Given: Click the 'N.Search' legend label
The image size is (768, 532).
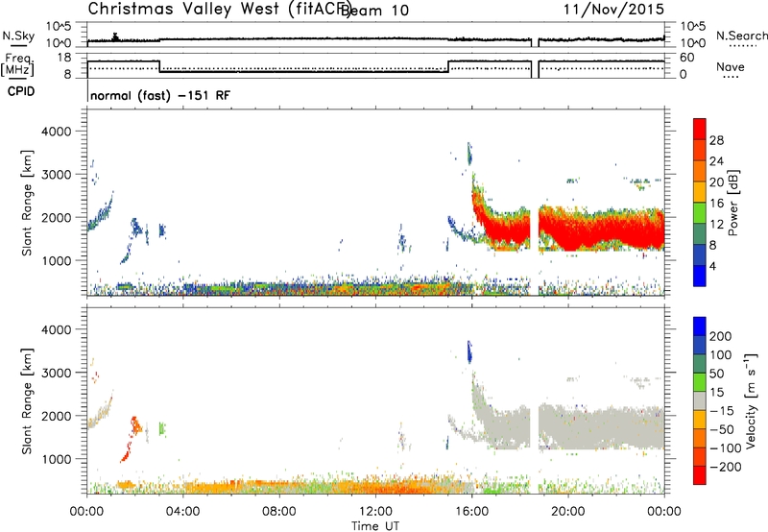Looking at the screenshot, I should pos(742,36).
